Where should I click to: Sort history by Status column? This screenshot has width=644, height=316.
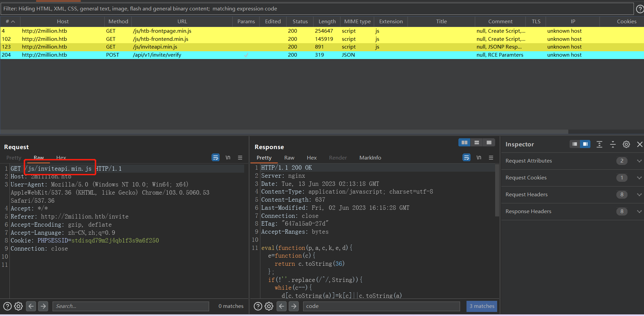pyautogui.click(x=300, y=21)
